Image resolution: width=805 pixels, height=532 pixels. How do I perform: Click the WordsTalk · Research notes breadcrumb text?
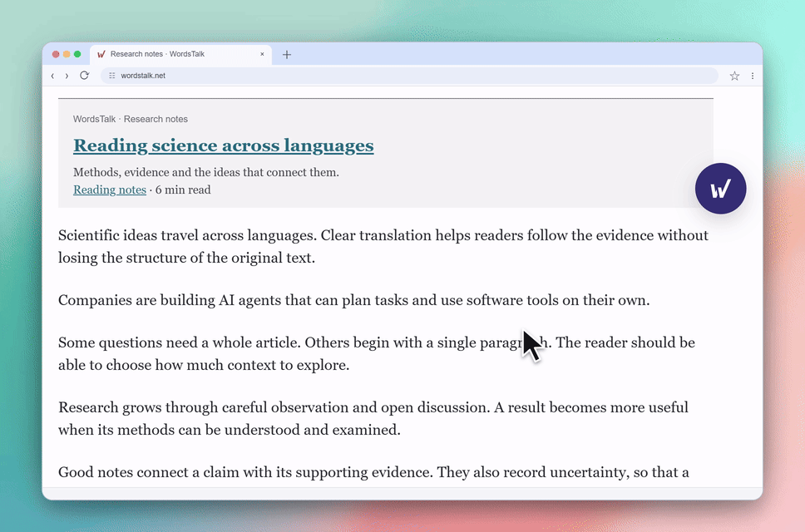(x=131, y=119)
